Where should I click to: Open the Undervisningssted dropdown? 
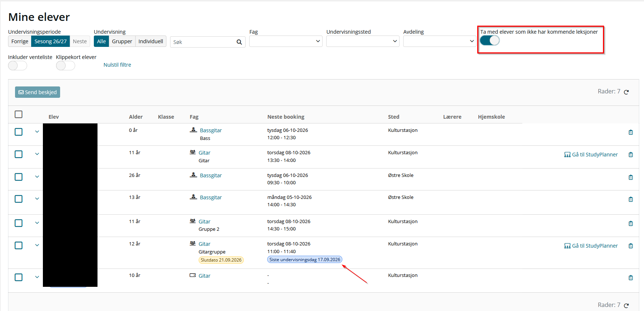click(363, 41)
